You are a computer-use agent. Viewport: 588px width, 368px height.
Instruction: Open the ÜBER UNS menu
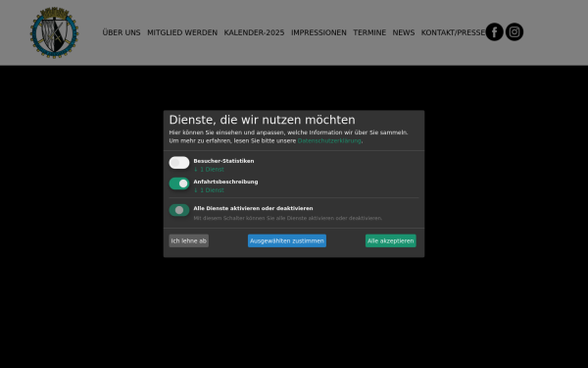[122, 32]
